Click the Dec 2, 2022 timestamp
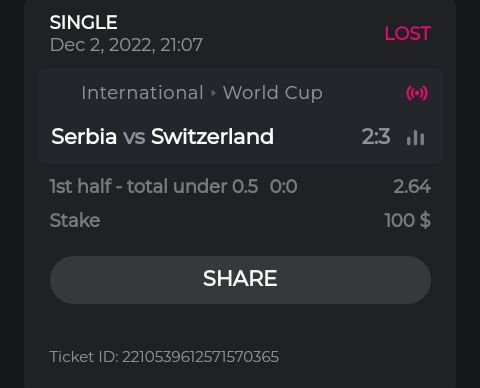 pos(126,45)
